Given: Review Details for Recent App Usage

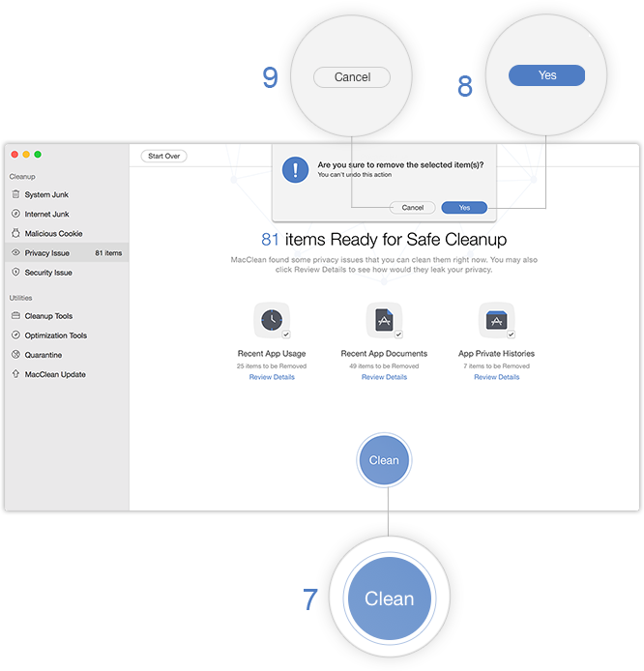Looking at the screenshot, I should (272, 377).
